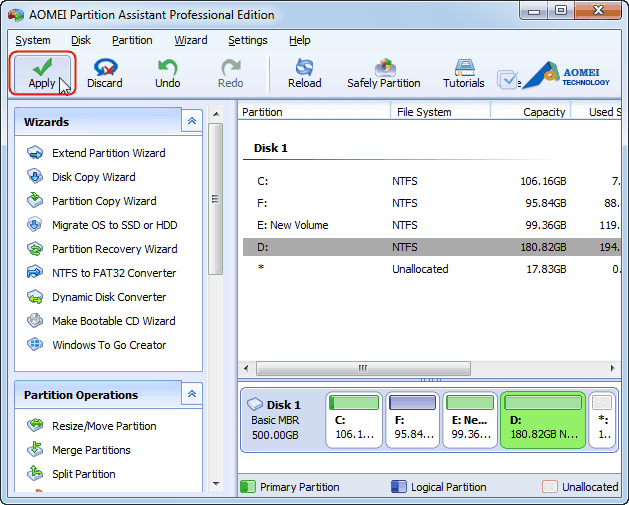Choose Split Partition operation
Viewport: 629px width, 505px height.
[71, 474]
